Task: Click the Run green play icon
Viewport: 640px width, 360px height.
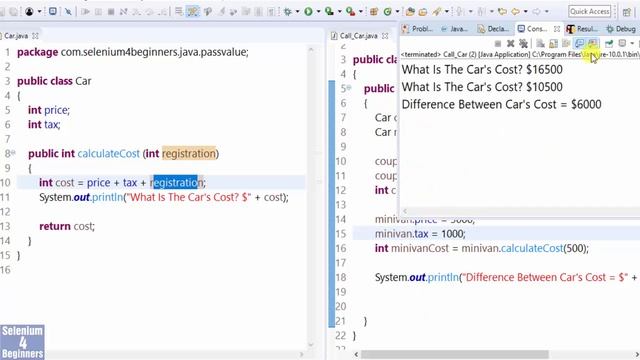Action: pyautogui.click(x=309, y=11)
